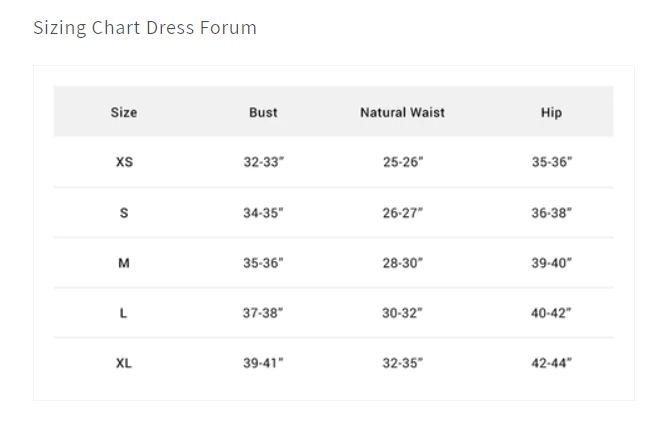Click the 39-40" hip measurement cell
668x422 pixels.
(x=551, y=263)
